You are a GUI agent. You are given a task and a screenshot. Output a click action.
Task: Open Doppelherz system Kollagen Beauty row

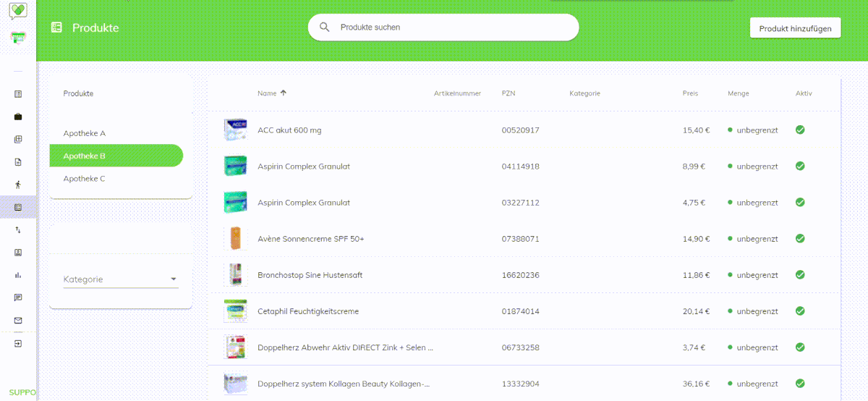click(524, 383)
